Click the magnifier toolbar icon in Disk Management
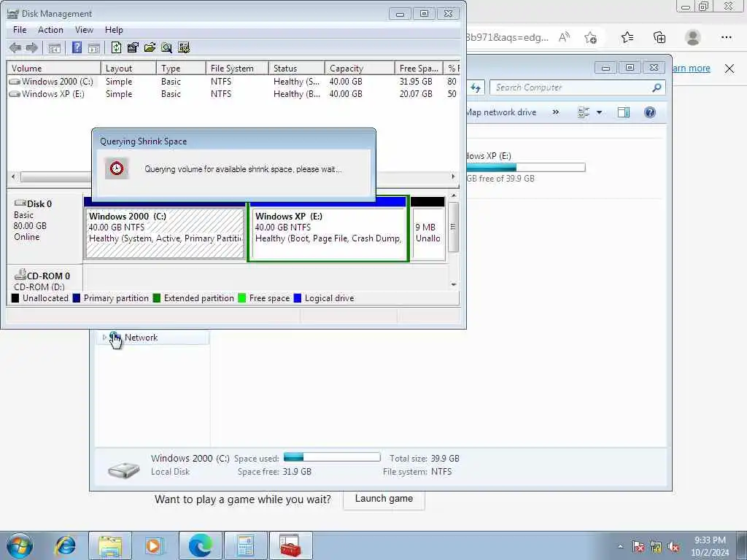The width and height of the screenshot is (747, 560). point(166,47)
